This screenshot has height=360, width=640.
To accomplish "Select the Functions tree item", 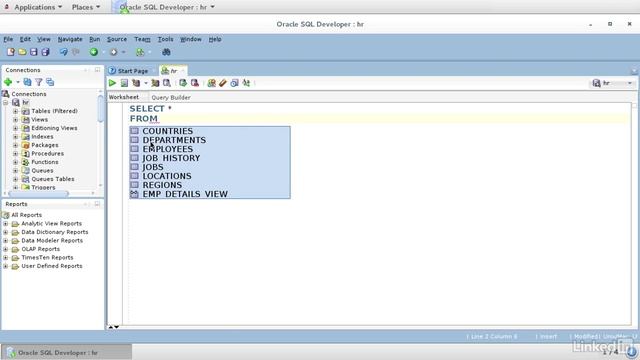I will point(44,162).
